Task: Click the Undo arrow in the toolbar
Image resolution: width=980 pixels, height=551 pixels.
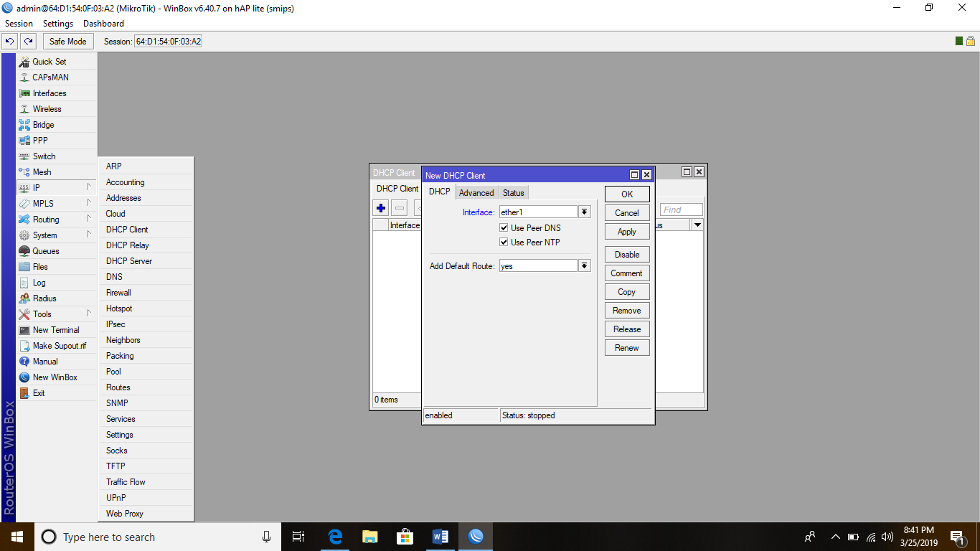Action: tap(10, 42)
